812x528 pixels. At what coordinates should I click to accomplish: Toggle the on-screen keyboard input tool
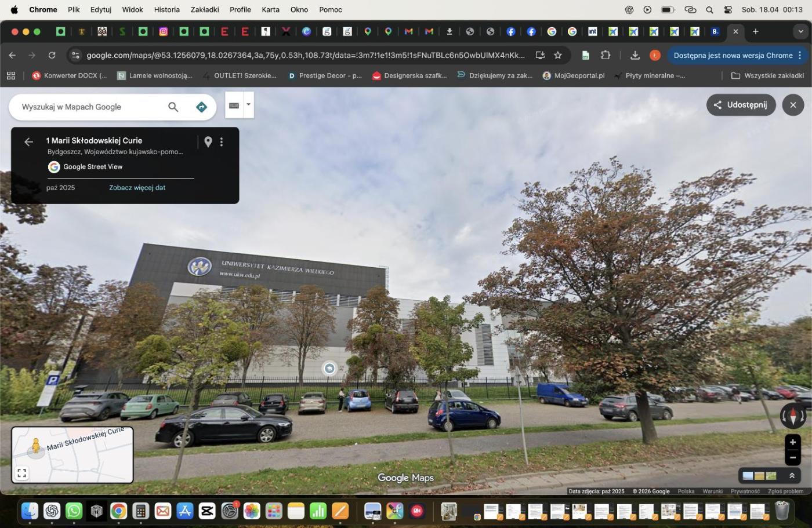234,105
